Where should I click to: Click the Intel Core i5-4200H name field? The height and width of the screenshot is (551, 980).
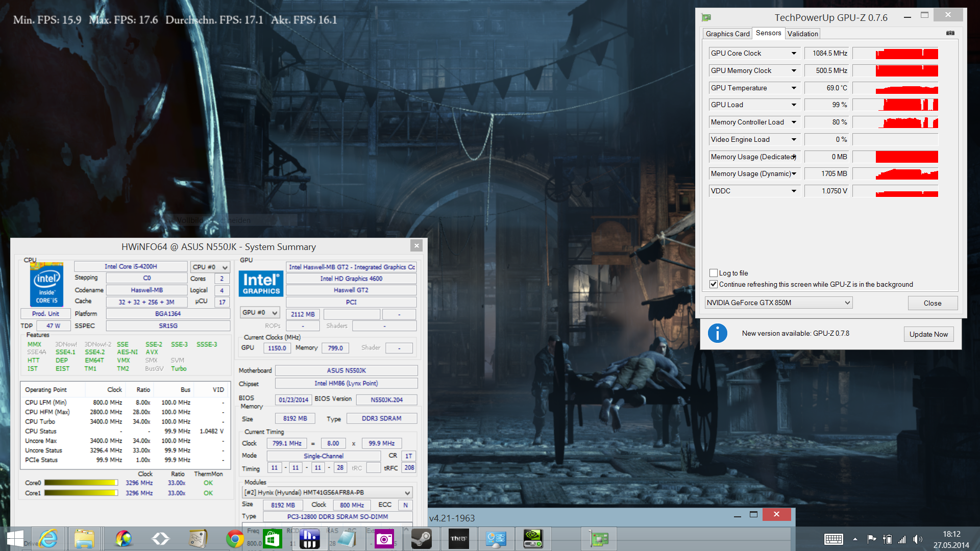[x=131, y=266]
